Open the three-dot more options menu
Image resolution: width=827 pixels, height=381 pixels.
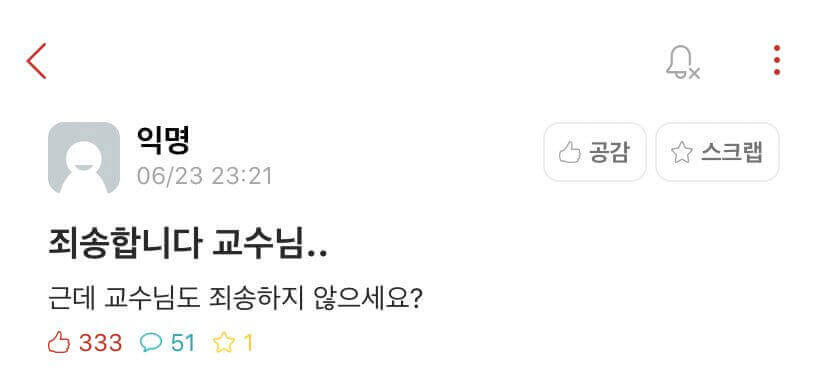[x=776, y=61]
